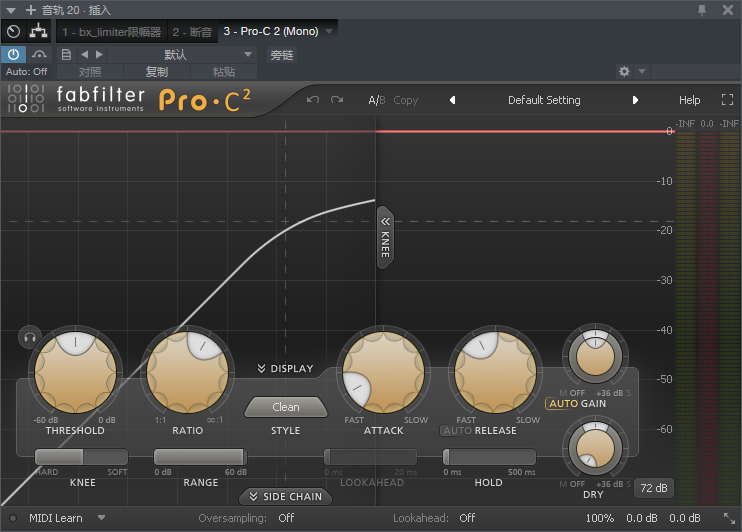742x532 pixels.
Task: Toggle AUTO release mode
Action: [x=457, y=430]
